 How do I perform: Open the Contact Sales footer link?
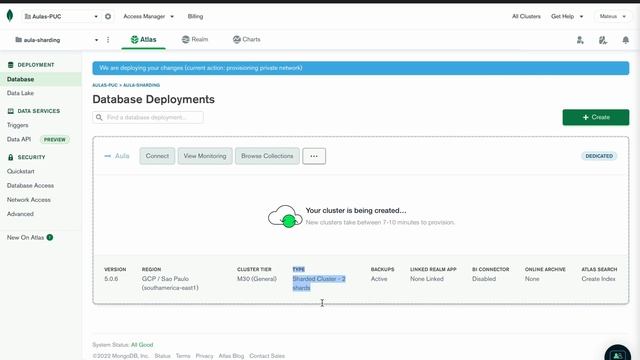point(267,356)
